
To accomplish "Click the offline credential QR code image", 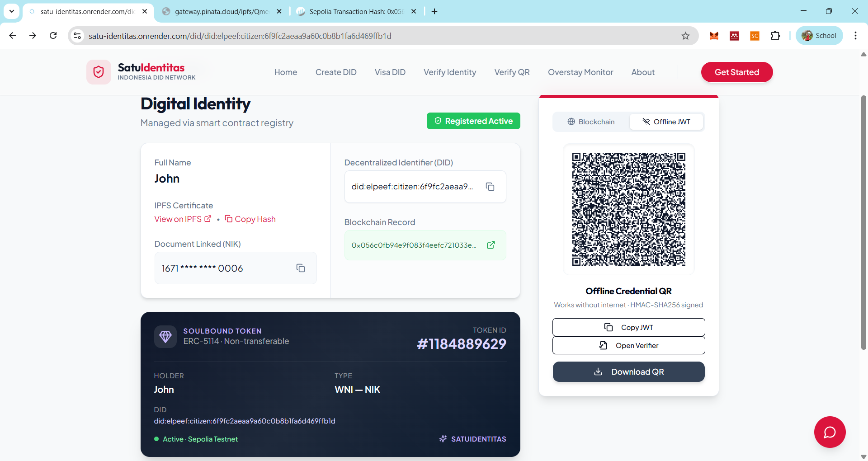I will click(628, 209).
